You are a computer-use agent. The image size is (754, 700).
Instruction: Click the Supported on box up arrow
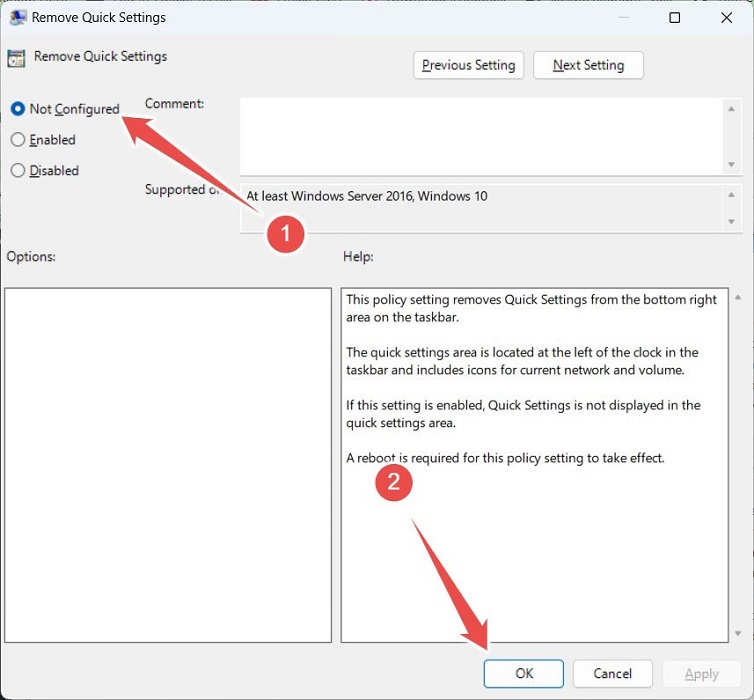click(731, 195)
